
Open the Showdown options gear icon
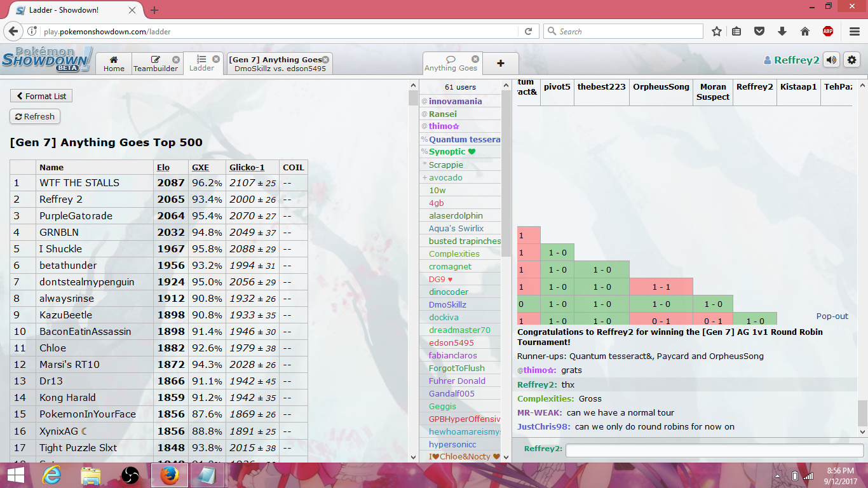851,60
